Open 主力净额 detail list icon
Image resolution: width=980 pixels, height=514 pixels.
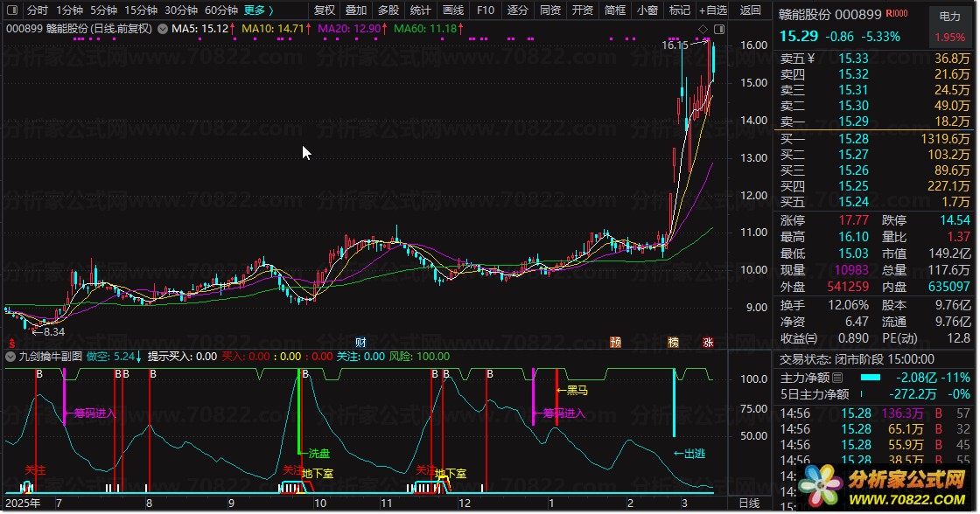click(x=837, y=378)
